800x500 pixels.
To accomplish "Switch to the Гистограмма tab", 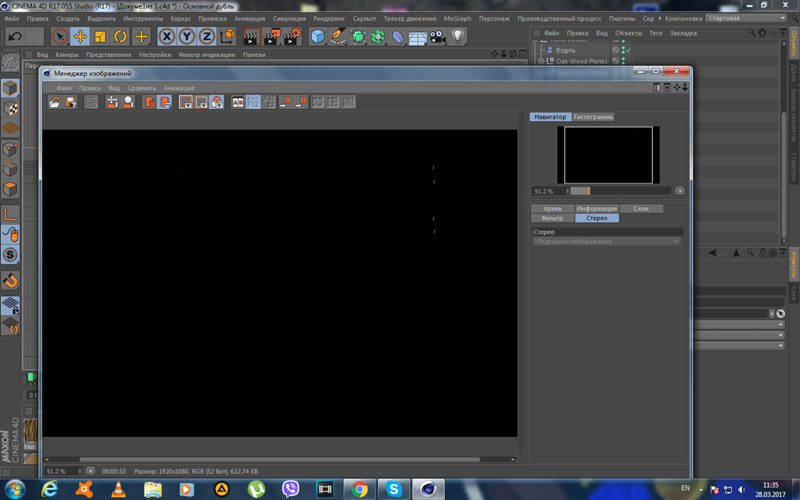I will pyautogui.click(x=593, y=117).
